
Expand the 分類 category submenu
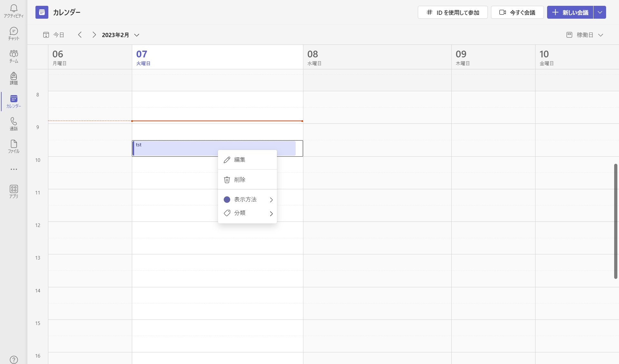pyautogui.click(x=247, y=213)
